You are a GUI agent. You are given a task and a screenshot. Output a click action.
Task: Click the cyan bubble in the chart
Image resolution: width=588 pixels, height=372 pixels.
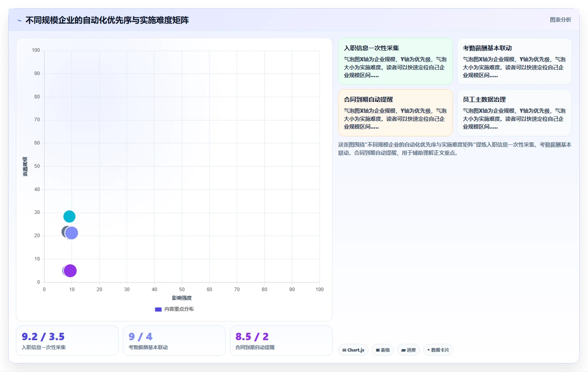[69, 216]
